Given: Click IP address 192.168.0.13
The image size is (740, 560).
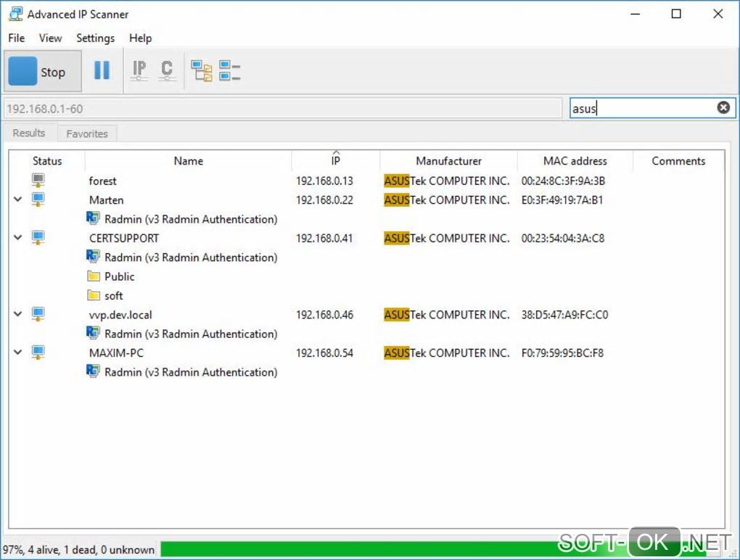Looking at the screenshot, I should [x=324, y=181].
